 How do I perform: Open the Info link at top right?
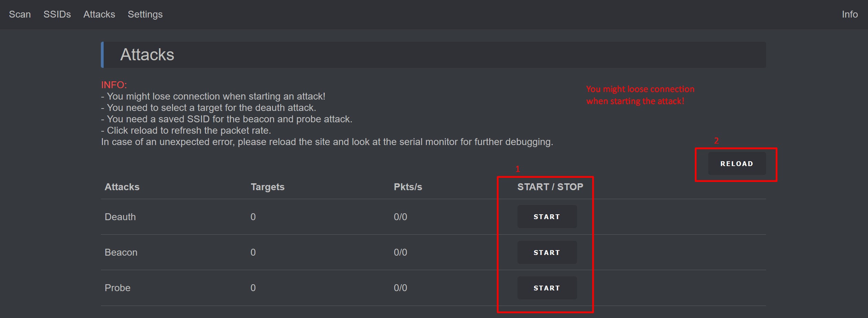tap(849, 14)
